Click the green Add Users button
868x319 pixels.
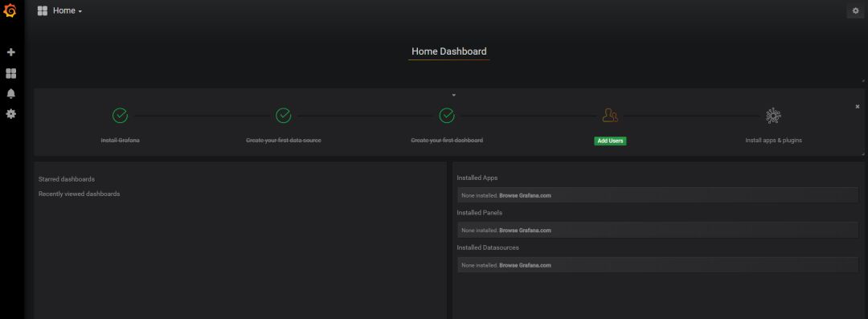click(610, 141)
